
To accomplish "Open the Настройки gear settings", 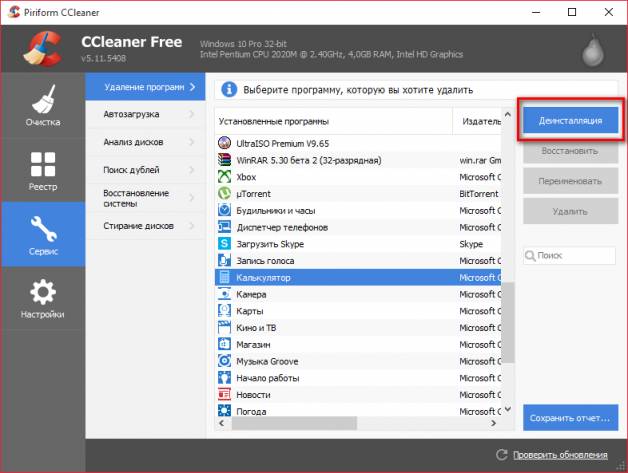I will (43, 299).
